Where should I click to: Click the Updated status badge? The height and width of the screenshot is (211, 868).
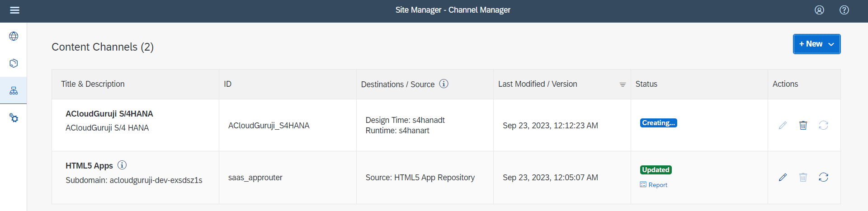coord(656,170)
